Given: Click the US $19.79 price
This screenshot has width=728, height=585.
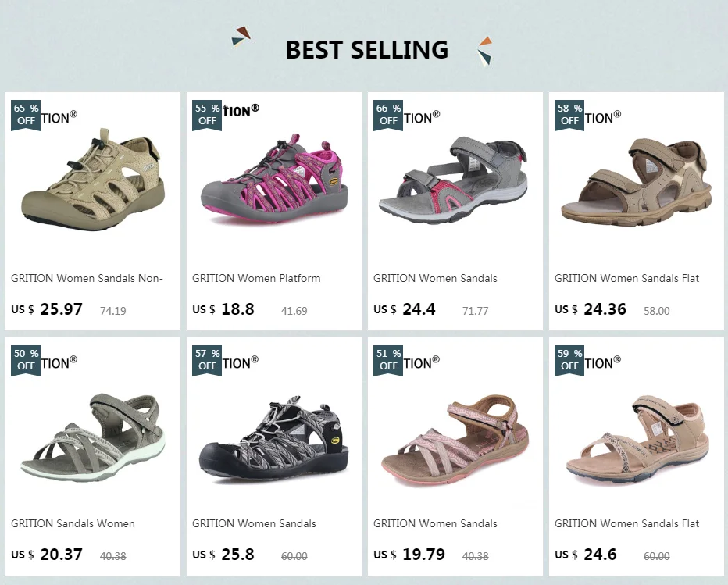Looking at the screenshot, I should point(409,555).
